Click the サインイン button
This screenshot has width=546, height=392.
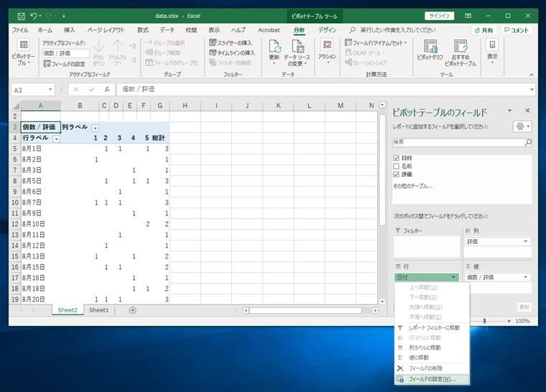click(438, 15)
